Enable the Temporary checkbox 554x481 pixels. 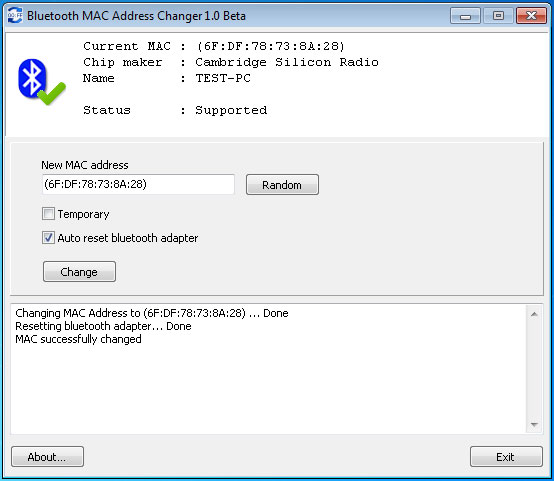coord(48,214)
